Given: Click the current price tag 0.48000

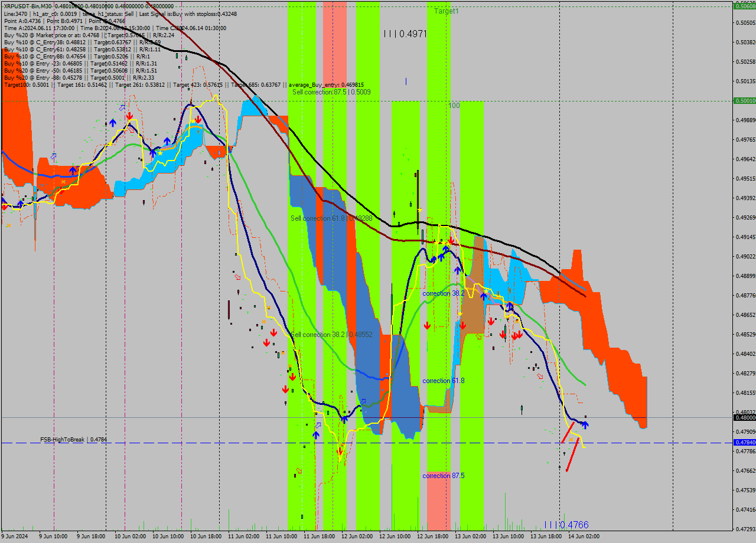Looking at the screenshot, I should (744, 417).
